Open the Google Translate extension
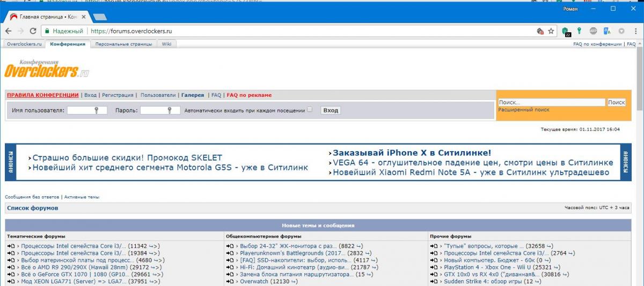 point(608,31)
